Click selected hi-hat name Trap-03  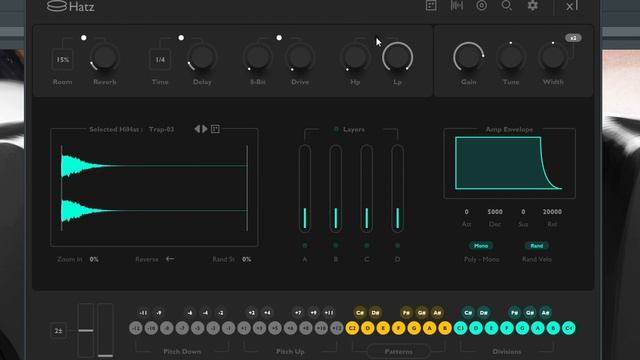point(161,129)
